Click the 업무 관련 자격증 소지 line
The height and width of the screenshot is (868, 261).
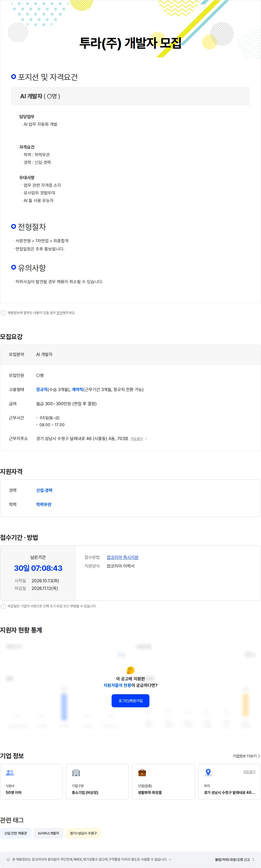coord(42,185)
